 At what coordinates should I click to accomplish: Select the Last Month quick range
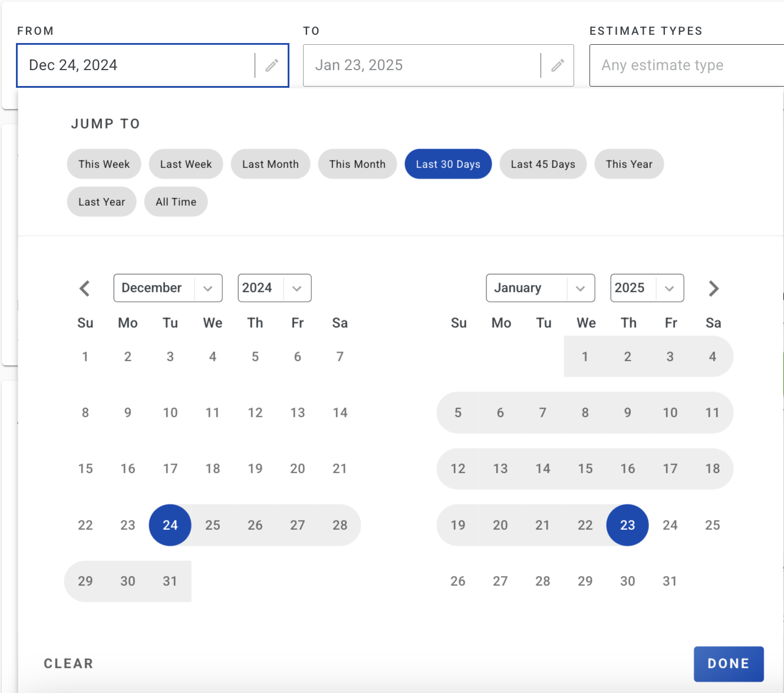pyautogui.click(x=271, y=164)
